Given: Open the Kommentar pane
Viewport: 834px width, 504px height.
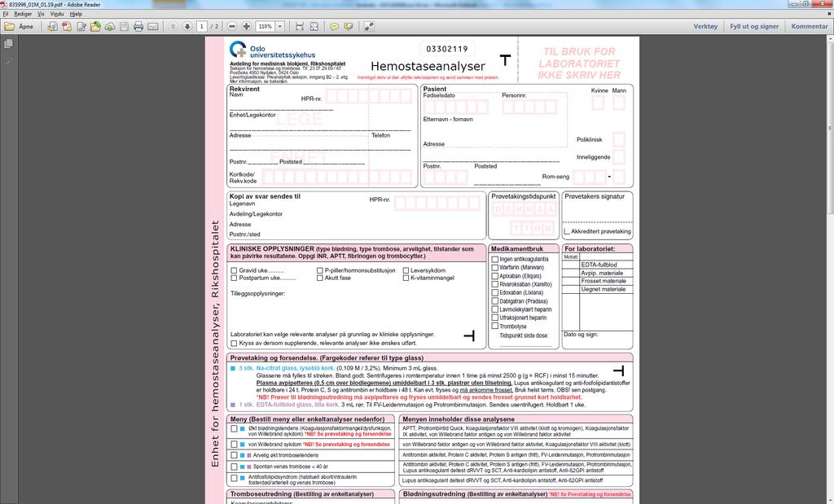Looking at the screenshot, I should coord(810,26).
